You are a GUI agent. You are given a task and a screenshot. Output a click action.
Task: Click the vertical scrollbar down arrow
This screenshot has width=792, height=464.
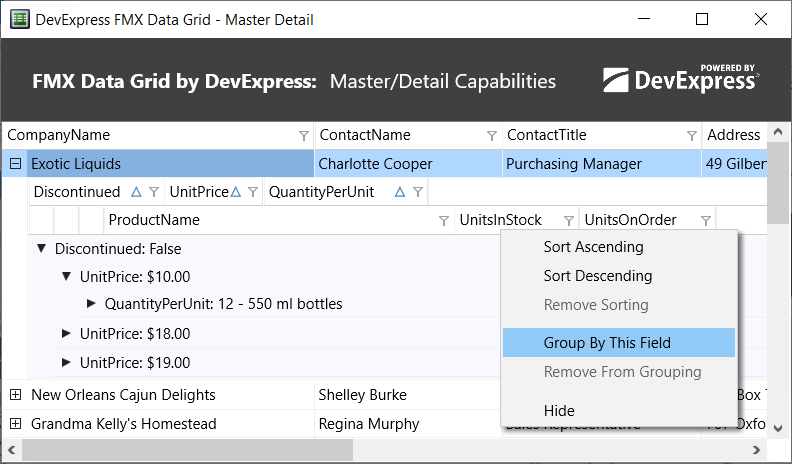pyautogui.click(x=778, y=428)
